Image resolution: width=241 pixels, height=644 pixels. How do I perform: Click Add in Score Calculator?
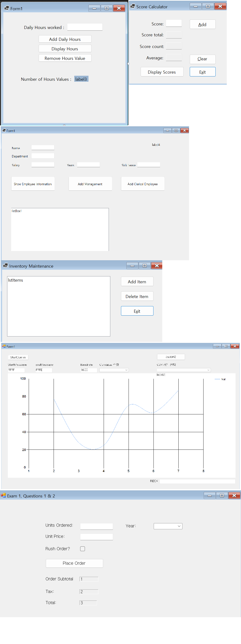pos(203,24)
